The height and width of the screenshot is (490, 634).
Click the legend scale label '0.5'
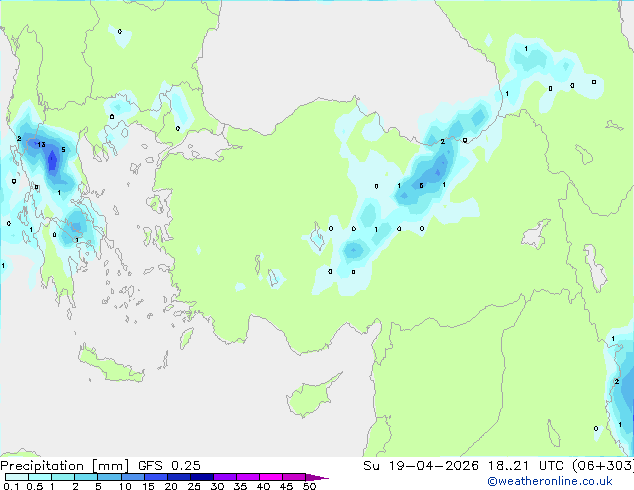[x=34, y=486]
